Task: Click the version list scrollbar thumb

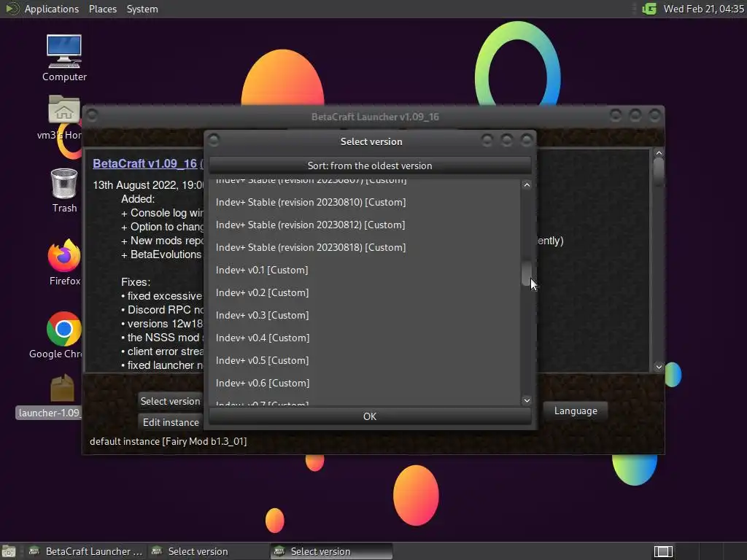Action: [527, 273]
